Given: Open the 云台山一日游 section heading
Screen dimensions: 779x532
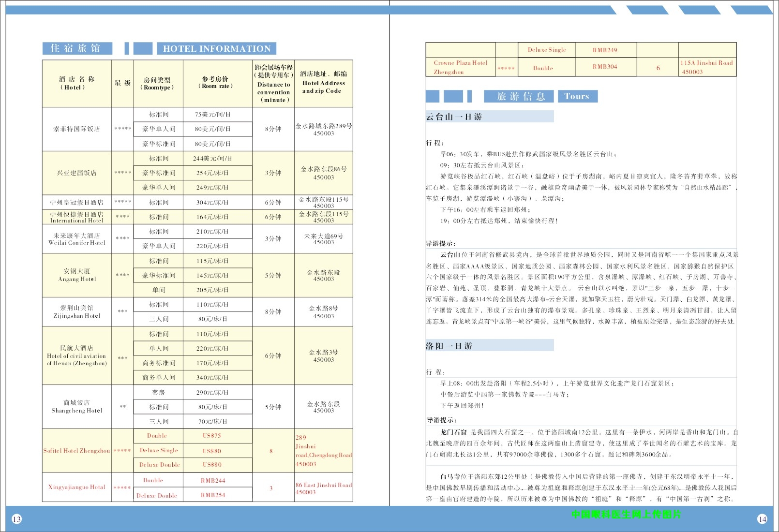Looking at the screenshot, I should (x=489, y=117).
